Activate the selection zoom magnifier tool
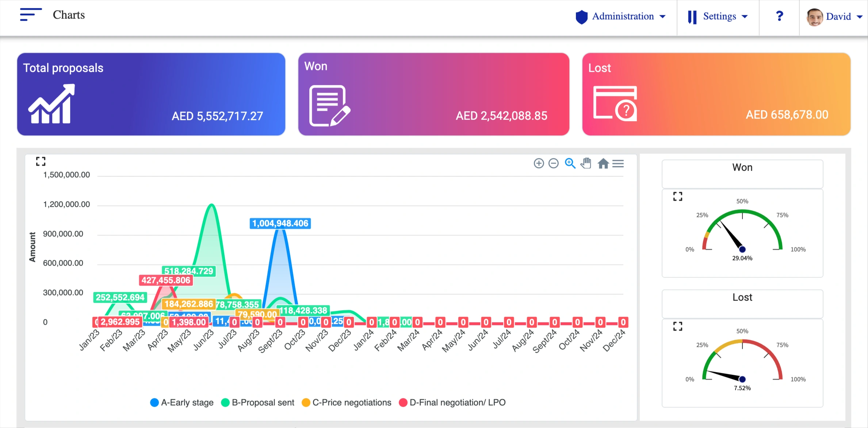This screenshot has width=868, height=428. click(570, 163)
